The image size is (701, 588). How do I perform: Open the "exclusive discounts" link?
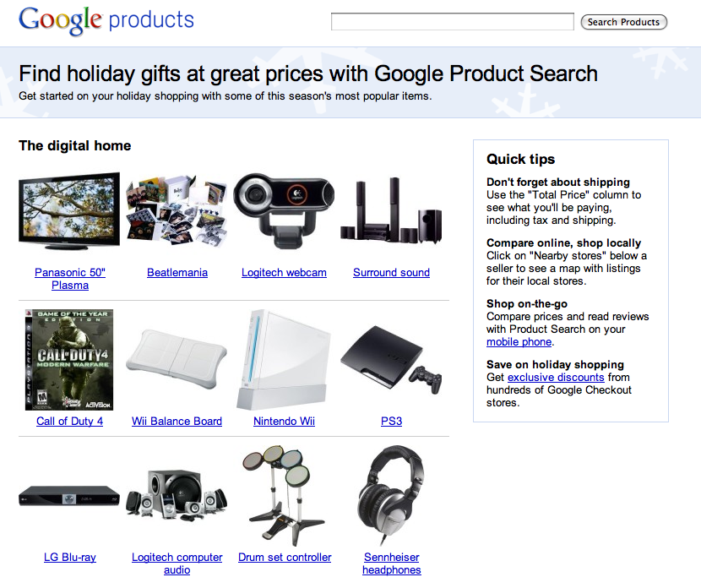[x=556, y=378]
